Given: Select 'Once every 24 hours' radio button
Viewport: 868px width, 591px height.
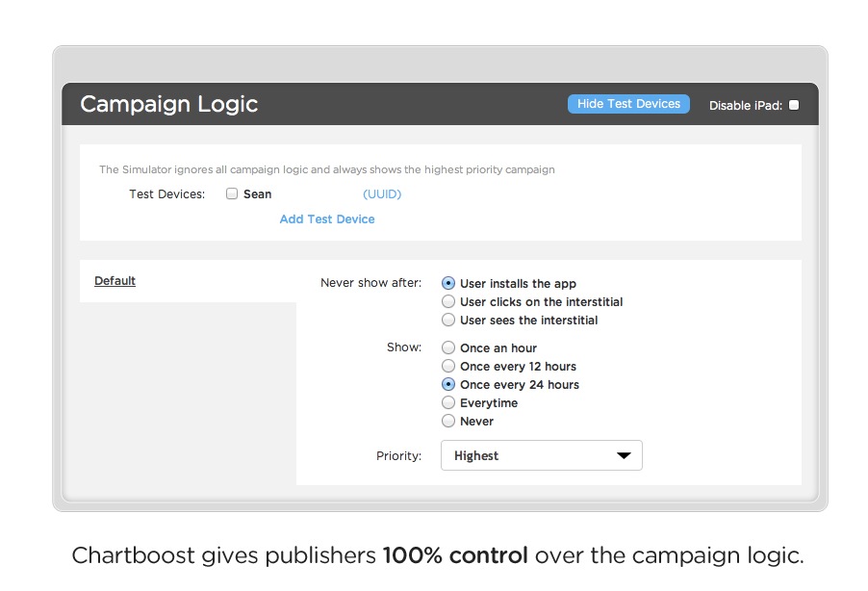Looking at the screenshot, I should pos(448,385).
